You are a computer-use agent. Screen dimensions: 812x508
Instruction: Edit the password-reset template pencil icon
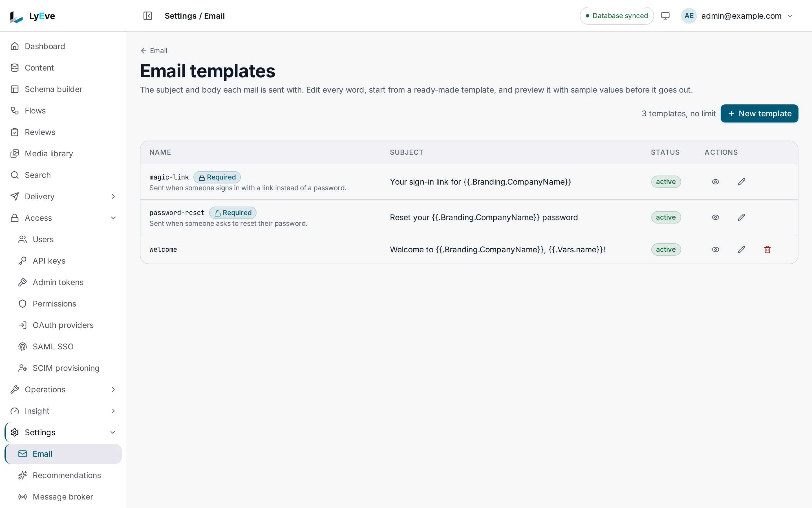742,217
